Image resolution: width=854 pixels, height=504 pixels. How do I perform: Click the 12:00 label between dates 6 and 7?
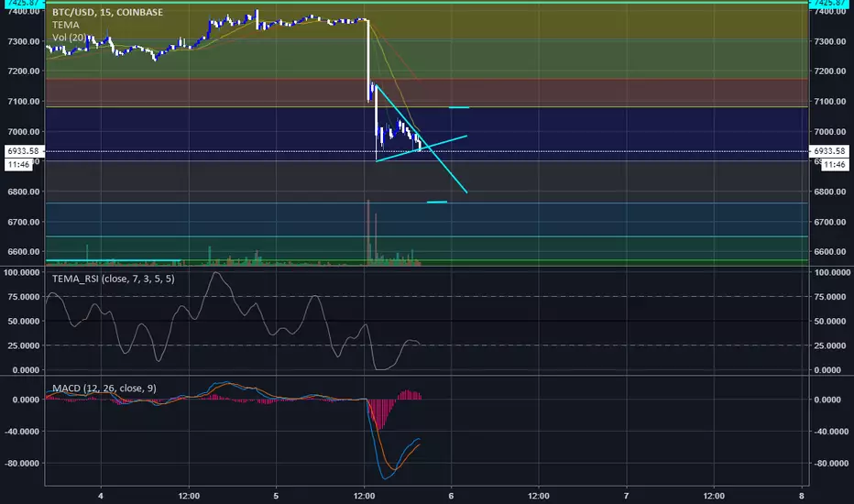point(539,496)
